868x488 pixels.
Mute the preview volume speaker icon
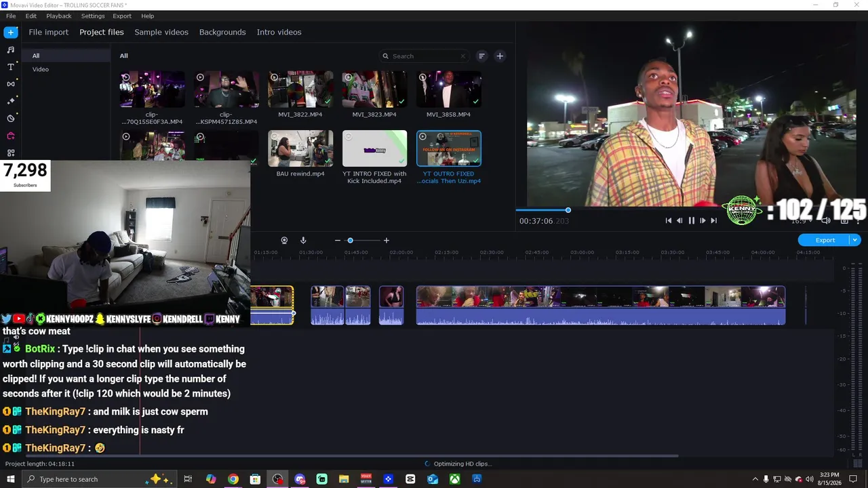(x=826, y=220)
